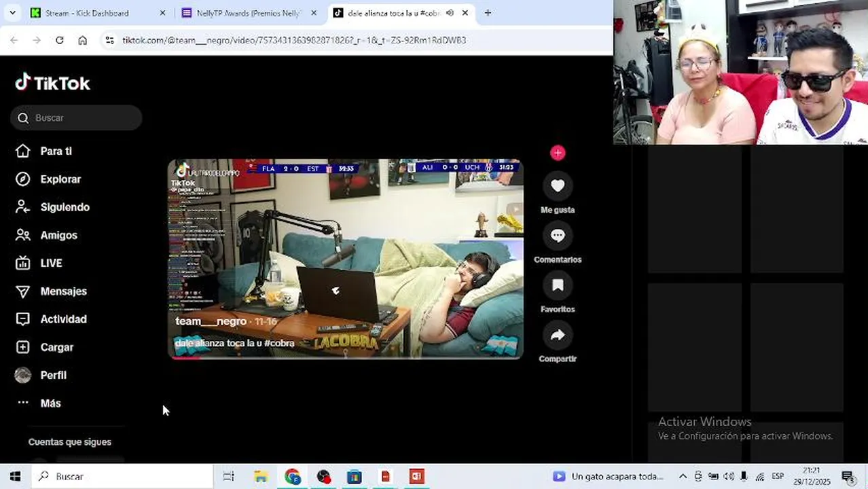Click the browser Home button

click(x=82, y=40)
